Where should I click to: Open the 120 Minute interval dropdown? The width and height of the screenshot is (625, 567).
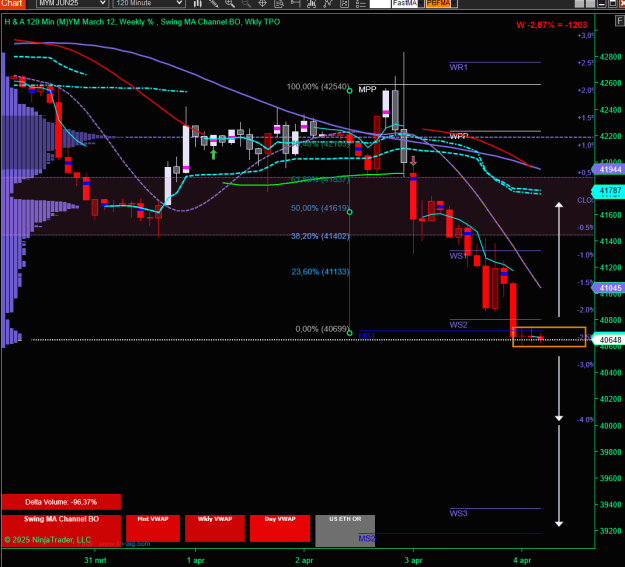point(148,3)
